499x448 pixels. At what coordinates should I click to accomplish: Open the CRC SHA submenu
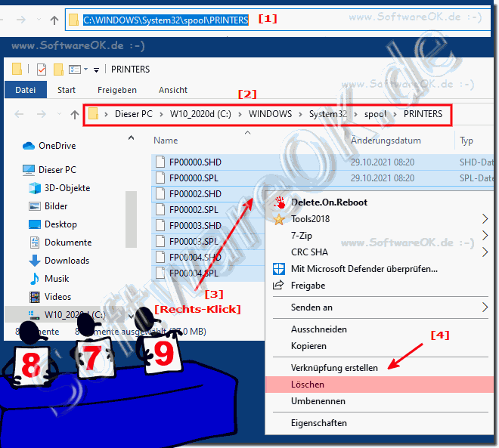coord(380,252)
